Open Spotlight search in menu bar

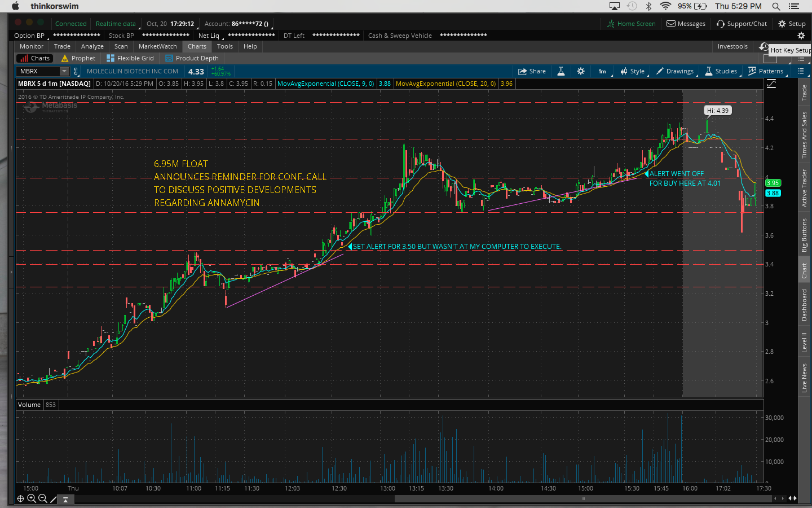[x=776, y=6]
